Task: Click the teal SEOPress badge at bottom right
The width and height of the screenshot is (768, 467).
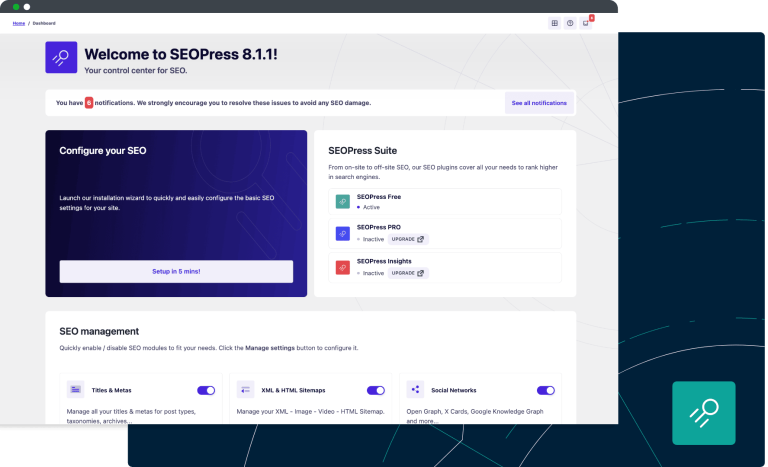Action: tap(703, 412)
